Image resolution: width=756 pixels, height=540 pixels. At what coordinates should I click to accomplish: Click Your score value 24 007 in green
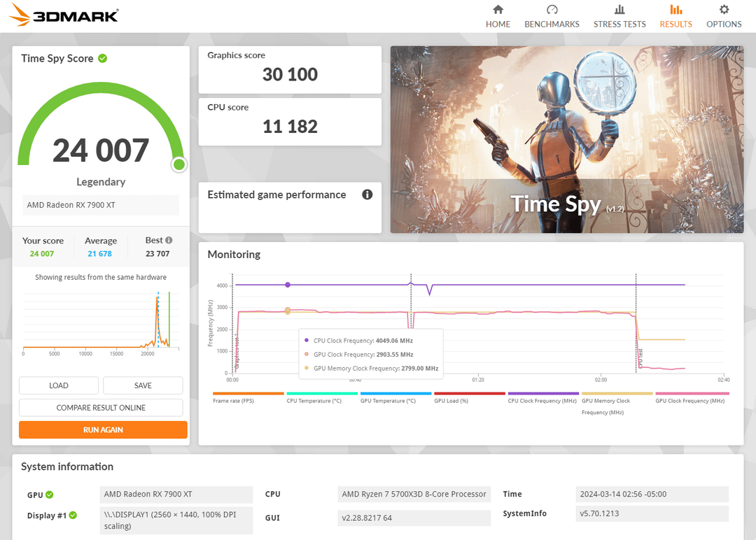[42, 253]
